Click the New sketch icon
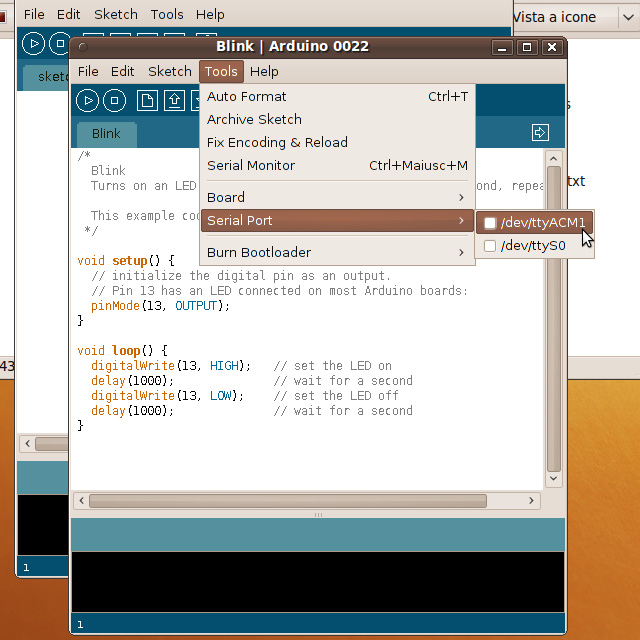 (x=147, y=100)
